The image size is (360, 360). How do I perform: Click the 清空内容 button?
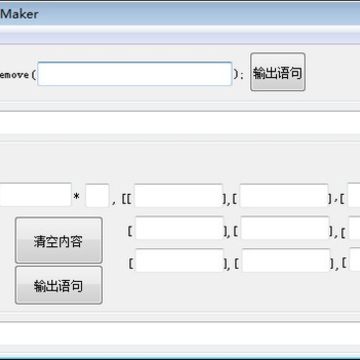(59, 241)
